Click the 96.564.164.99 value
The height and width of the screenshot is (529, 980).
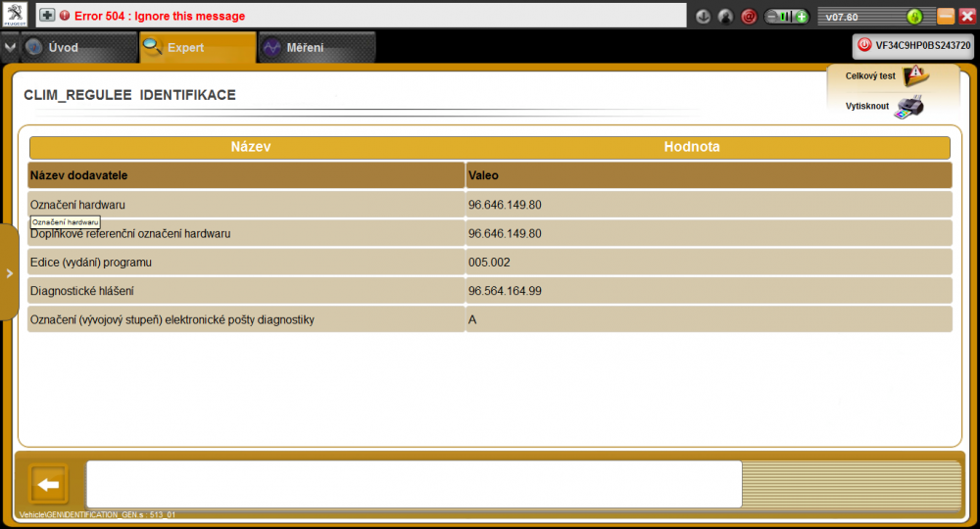coord(505,291)
